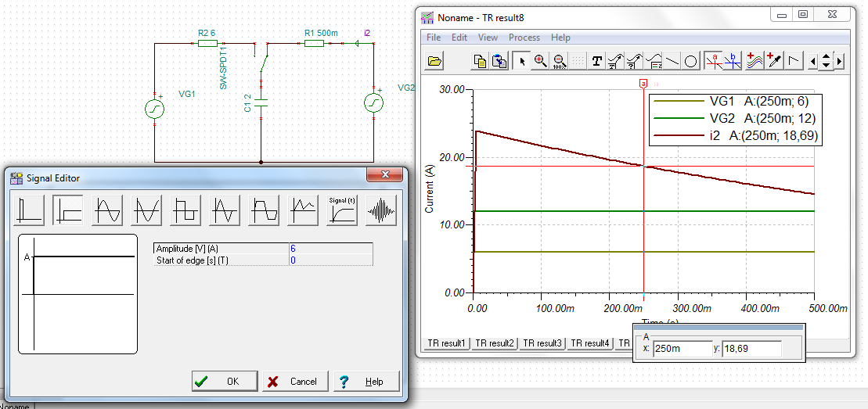
Task: Toggle cursor B on the diagram
Action: (733, 61)
